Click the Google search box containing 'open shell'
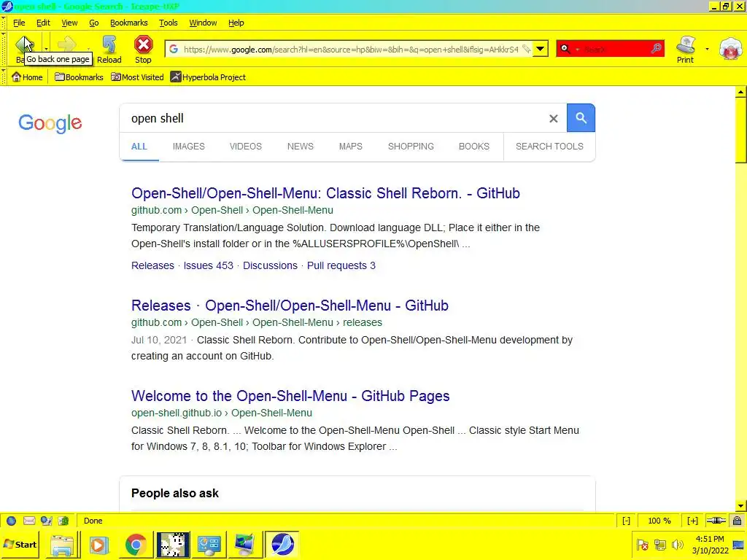Image resolution: width=747 pixels, height=560 pixels. pyautogui.click(x=333, y=118)
